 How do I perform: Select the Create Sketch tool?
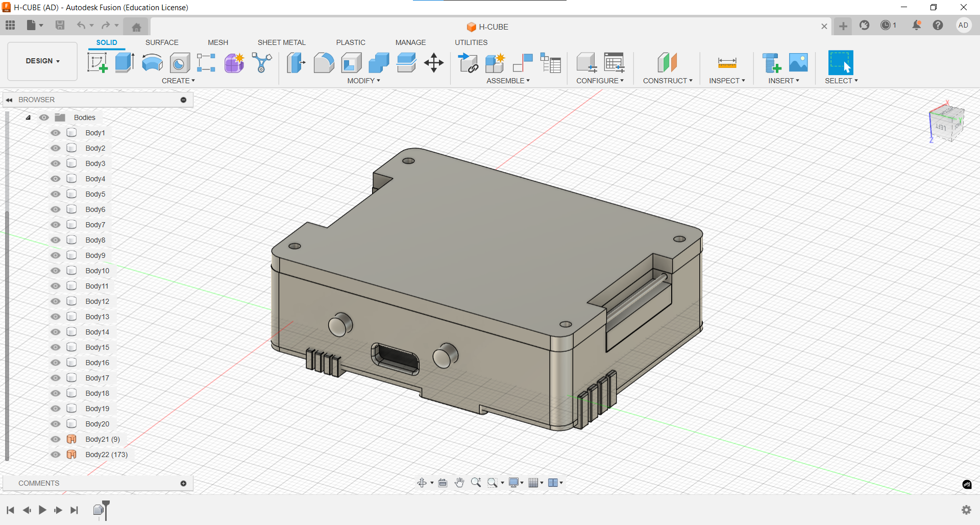pyautogui.click(x=97, y=63)
